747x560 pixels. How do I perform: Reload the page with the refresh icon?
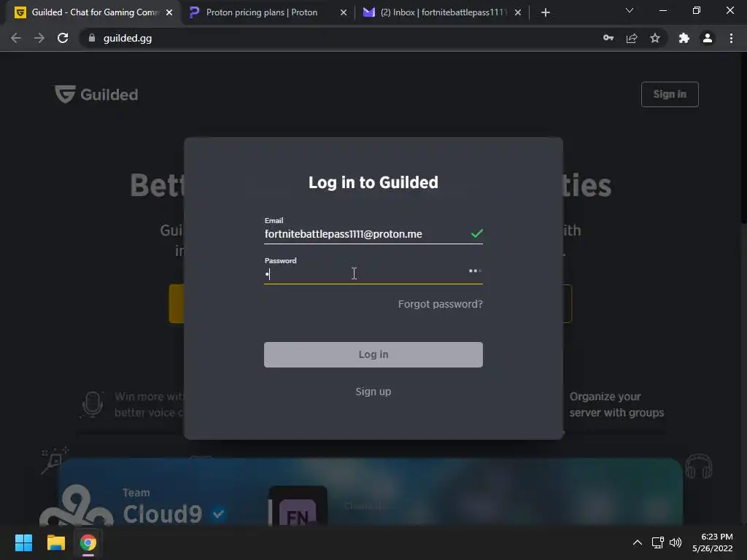click(x=63, y=38)
